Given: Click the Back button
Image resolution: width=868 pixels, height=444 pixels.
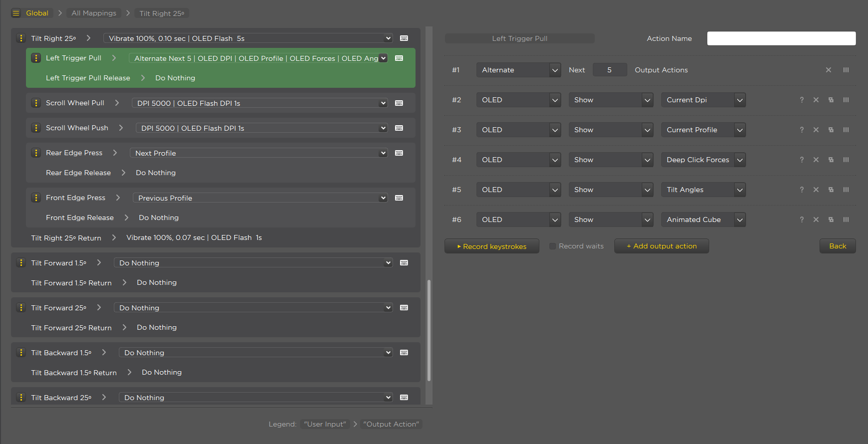Looking at the screenshot, I should tap(838, 246).
